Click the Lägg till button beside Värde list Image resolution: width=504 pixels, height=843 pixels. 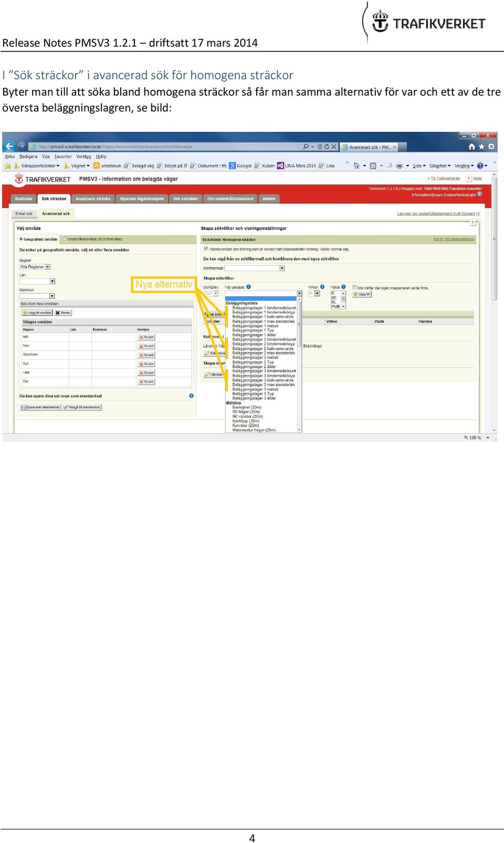[362, 294]
